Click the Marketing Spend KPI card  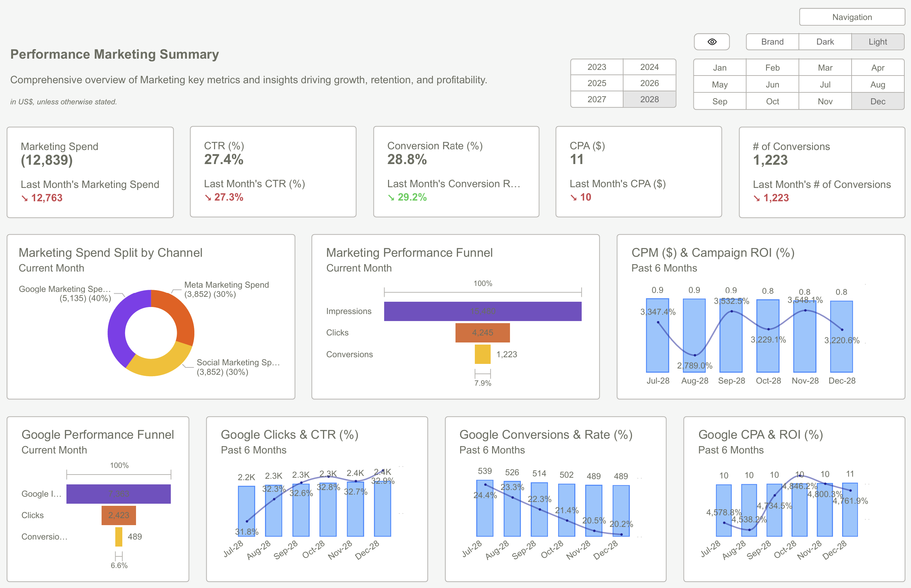pyautogui.click(x=90, y=172)
